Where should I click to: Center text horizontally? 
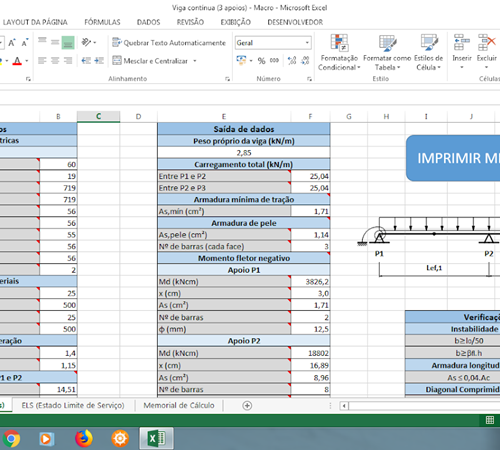55,61
